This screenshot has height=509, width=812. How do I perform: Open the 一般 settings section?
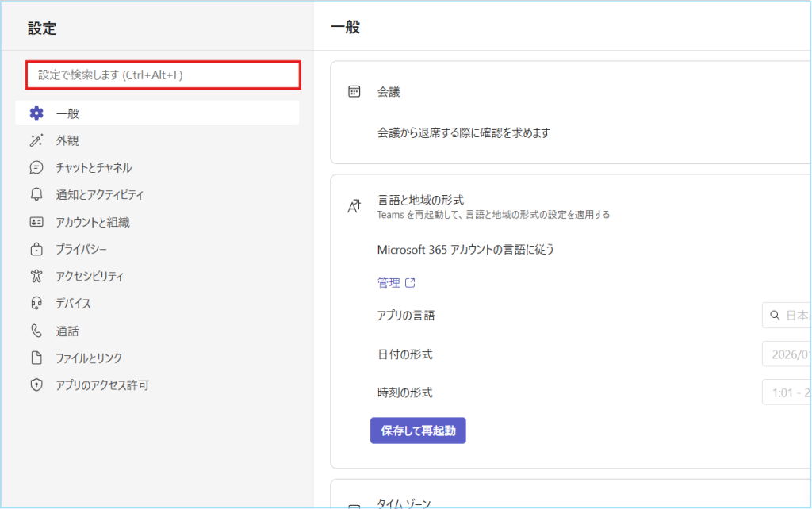pos(158,113)
